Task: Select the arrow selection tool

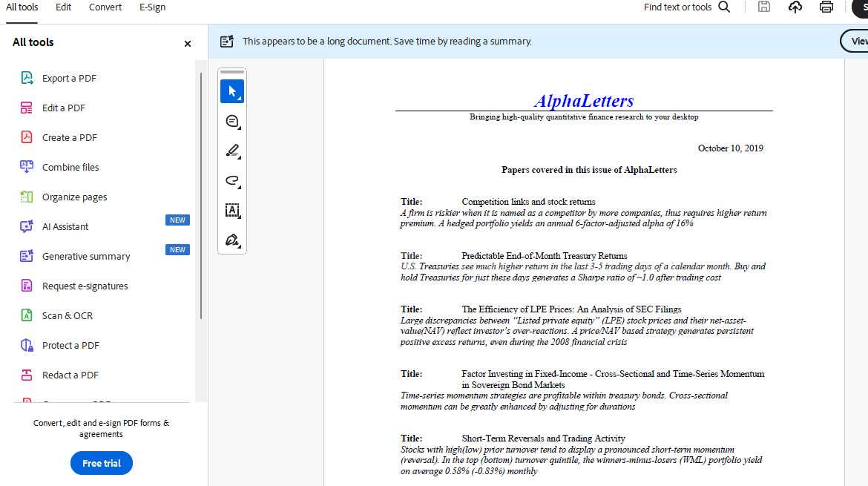Action: point(232,91)
